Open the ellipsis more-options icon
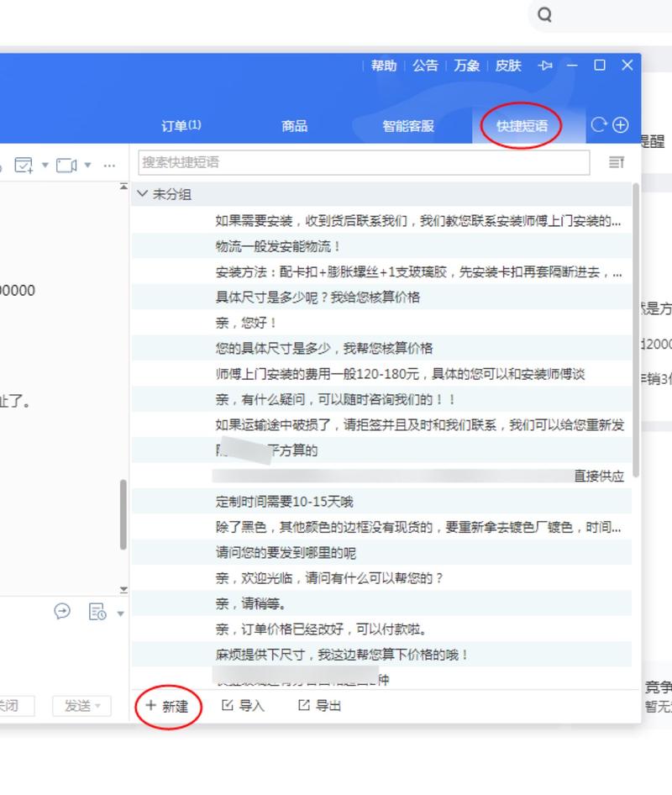Image resolution: width=672 pixels, height=795 pixels. pos(109,166)
